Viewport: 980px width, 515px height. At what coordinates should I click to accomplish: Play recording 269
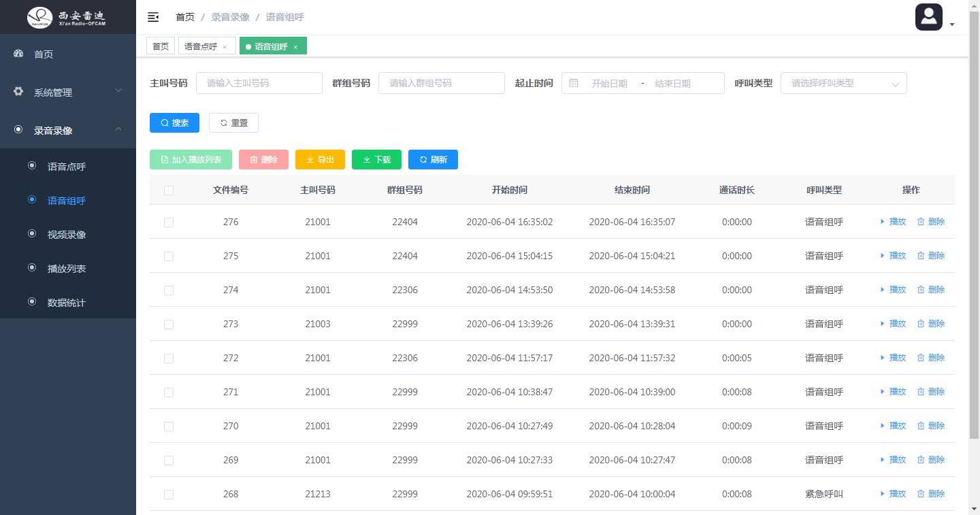(x=894, y=460)
